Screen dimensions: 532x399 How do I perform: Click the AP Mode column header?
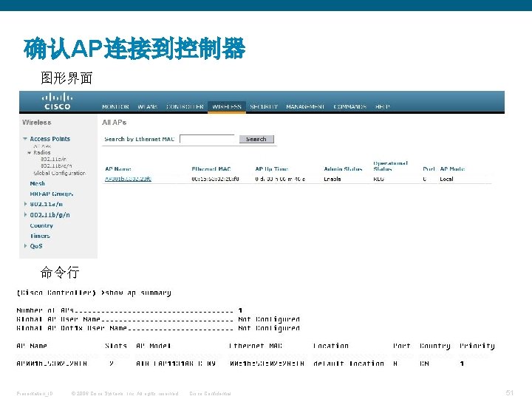pos(452,169)
